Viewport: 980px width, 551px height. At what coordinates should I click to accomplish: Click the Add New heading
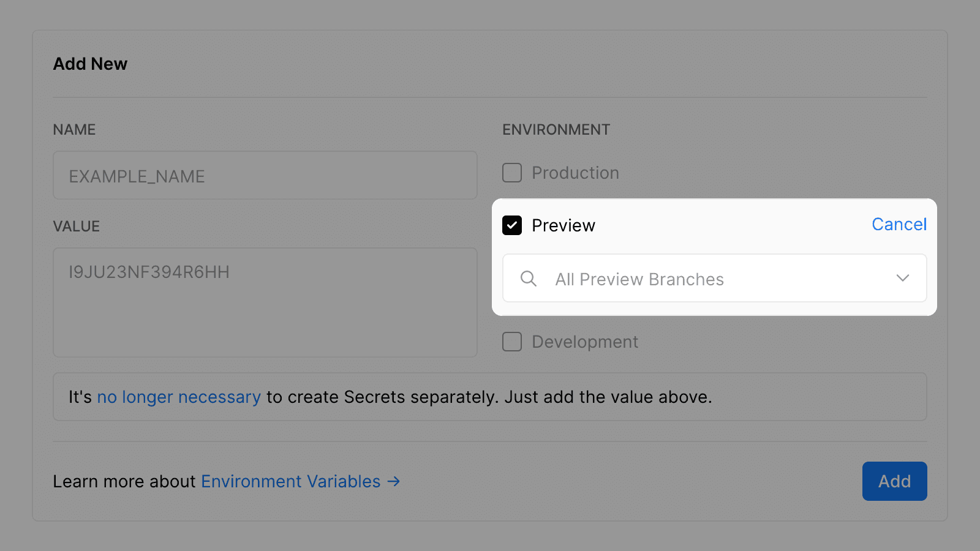[x=90, y=64]
